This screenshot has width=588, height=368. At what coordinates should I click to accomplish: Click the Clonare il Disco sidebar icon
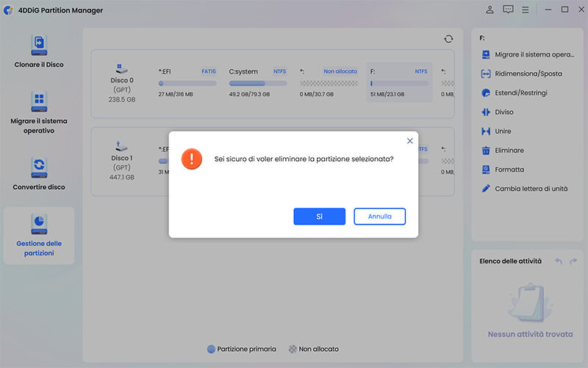(x=38, y=46)
